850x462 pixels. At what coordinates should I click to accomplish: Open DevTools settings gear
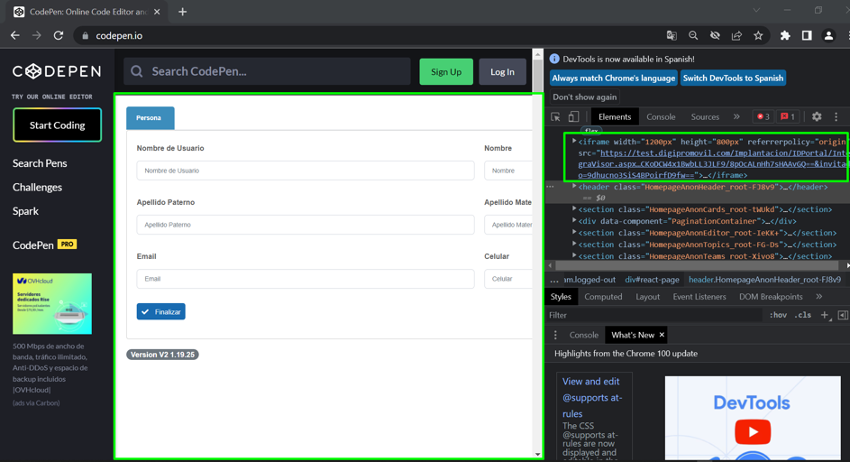click(x=816, y=117)
